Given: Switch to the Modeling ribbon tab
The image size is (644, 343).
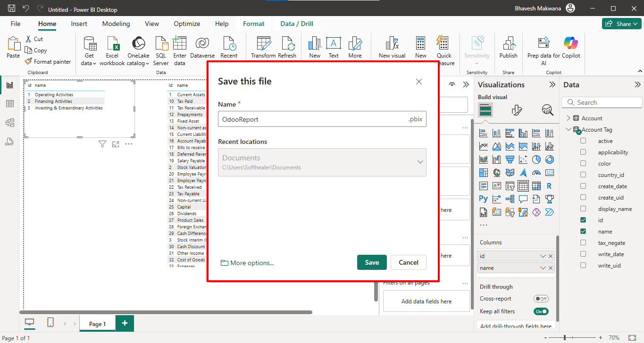Looking at the screenshot, I should point(116,24).
